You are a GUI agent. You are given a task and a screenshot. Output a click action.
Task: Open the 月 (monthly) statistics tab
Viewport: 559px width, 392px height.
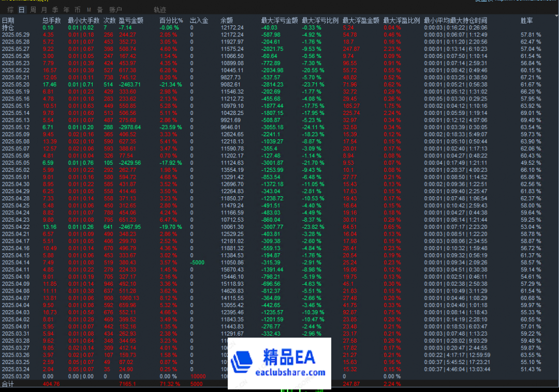tap(44, 10)
